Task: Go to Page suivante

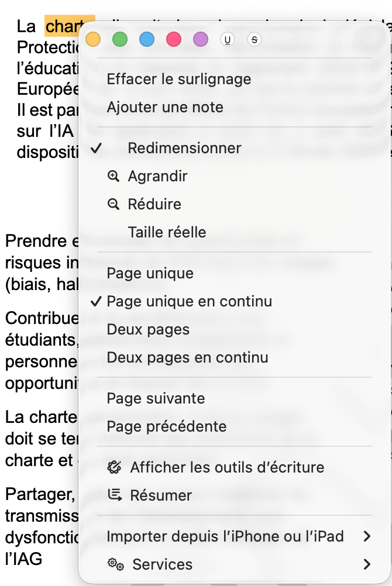Action: pos(156,399)
